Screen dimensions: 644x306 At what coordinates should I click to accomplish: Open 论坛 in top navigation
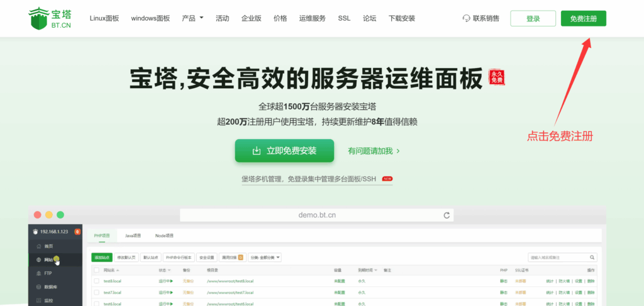click(370, 18)
